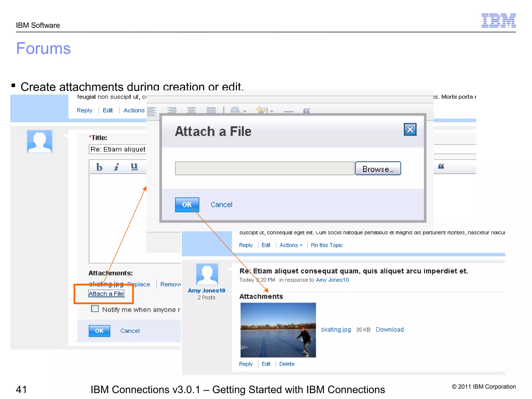Click OK button in the reply form

99,331
